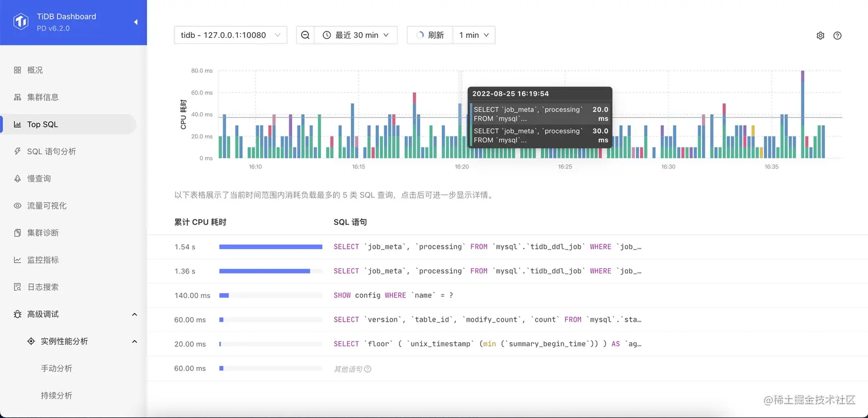Collapse the sidebar with the arrow icon
868x418 pixels.
(x=136, y=22)
